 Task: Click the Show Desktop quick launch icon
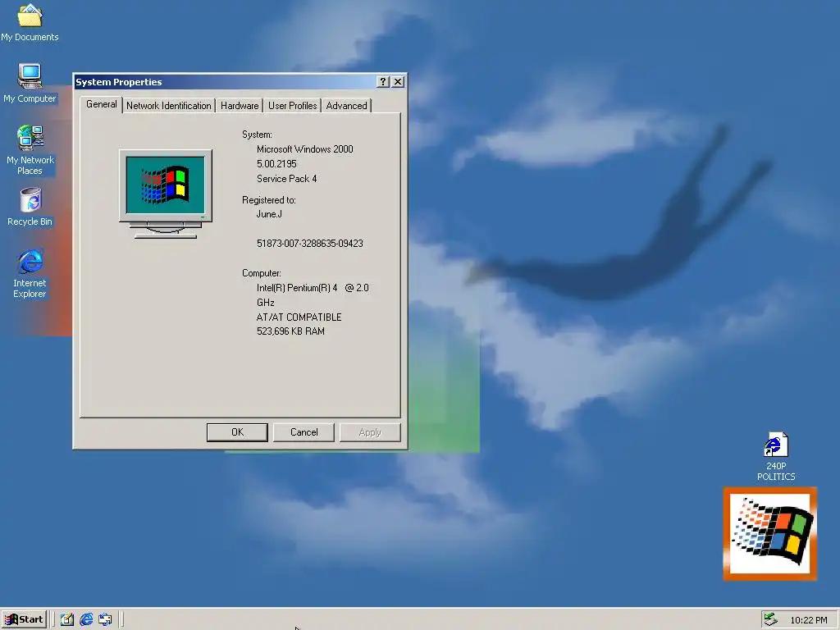tap(66, 619)
